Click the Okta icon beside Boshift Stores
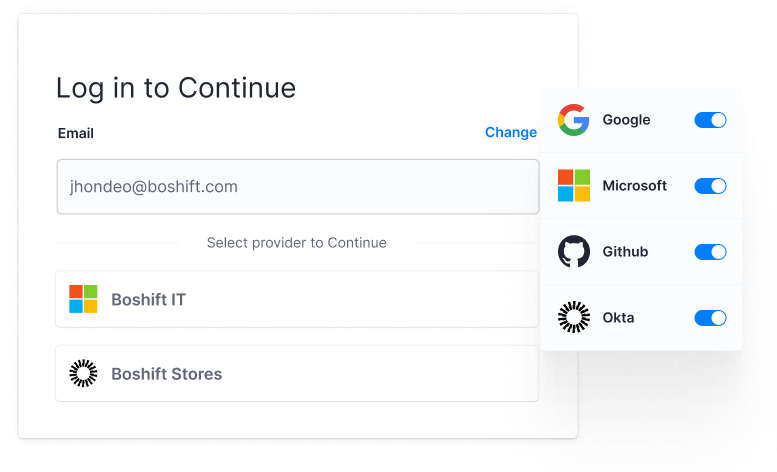Image resolution: width=777 pixels, height=472 pixels. (83, 373)
